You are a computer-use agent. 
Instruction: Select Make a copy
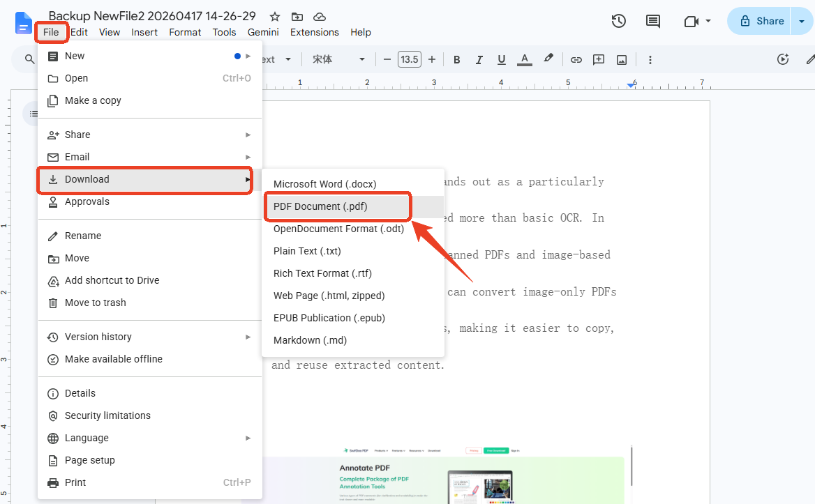(150, 100)
